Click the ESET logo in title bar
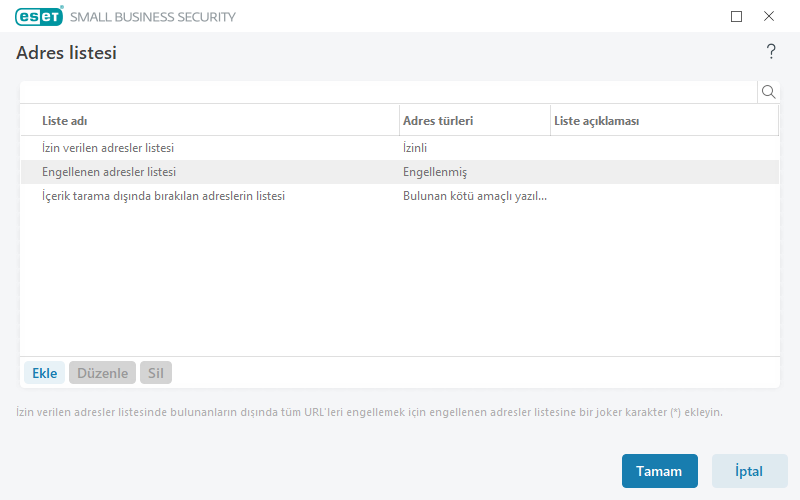 [x=39, y=16]
